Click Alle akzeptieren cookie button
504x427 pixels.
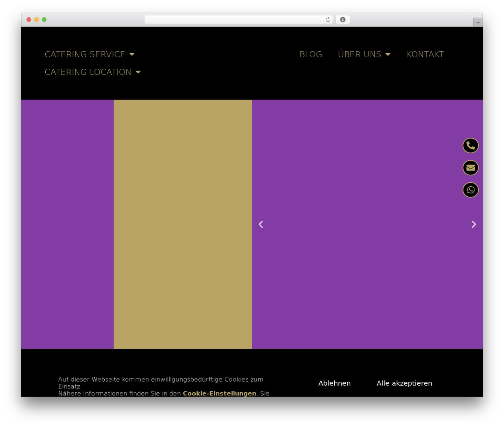coord(404,383)
